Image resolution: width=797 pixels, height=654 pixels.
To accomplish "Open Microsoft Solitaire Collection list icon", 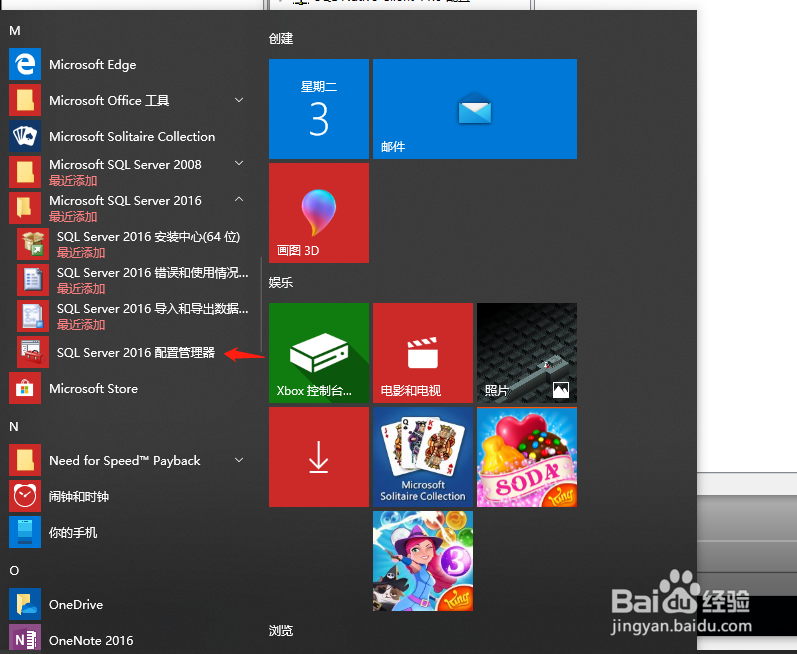I will pyautogui.click(x=25, y=136).
